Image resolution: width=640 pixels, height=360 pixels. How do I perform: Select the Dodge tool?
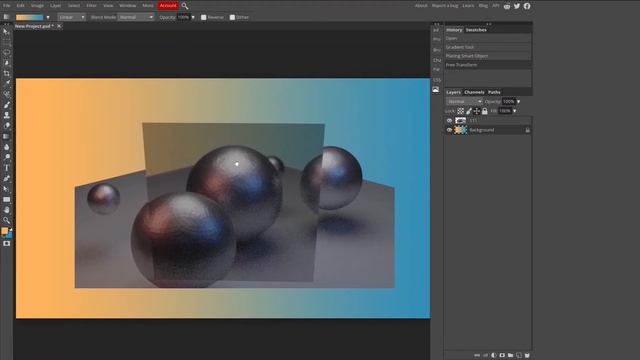(7, 157)
